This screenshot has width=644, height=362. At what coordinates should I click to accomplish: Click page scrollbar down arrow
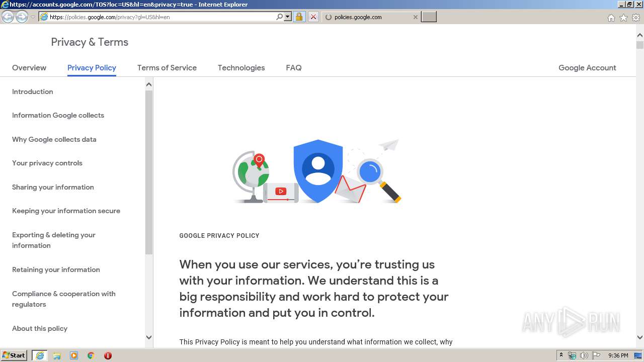pos(640,338)
